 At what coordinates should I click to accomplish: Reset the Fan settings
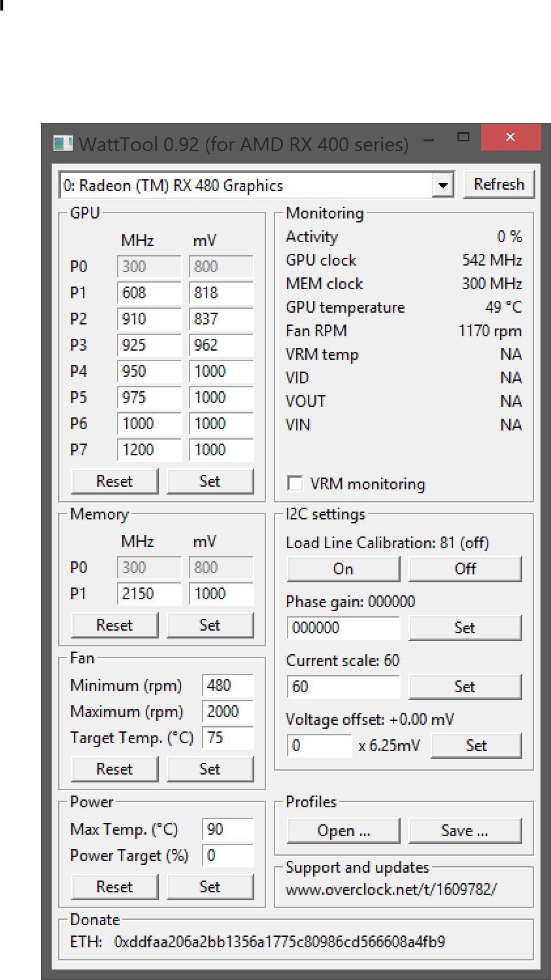[114, 769]
